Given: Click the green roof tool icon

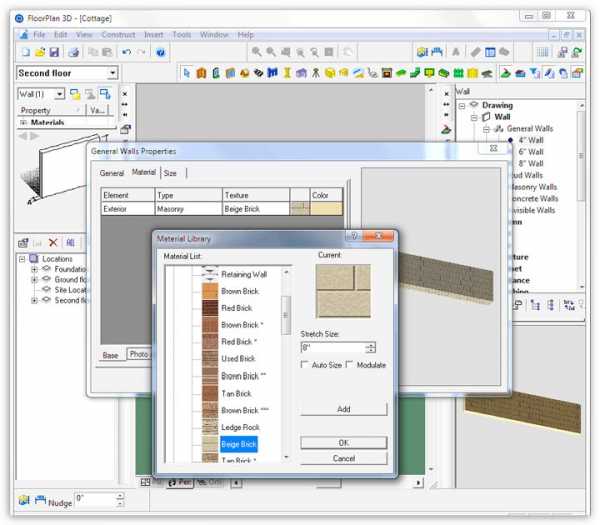Looking at the screenshot, I should coord(401,73).
